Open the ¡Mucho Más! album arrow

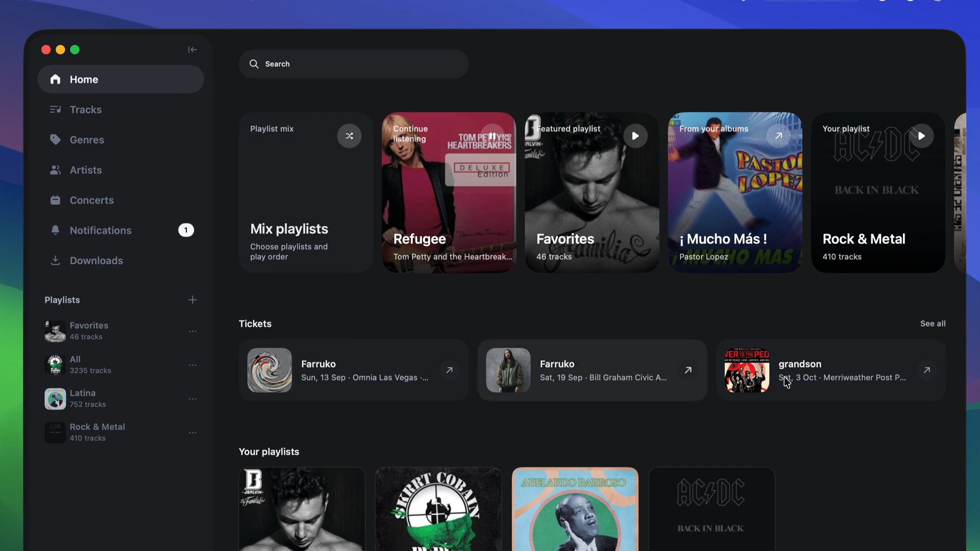[778, 136]
